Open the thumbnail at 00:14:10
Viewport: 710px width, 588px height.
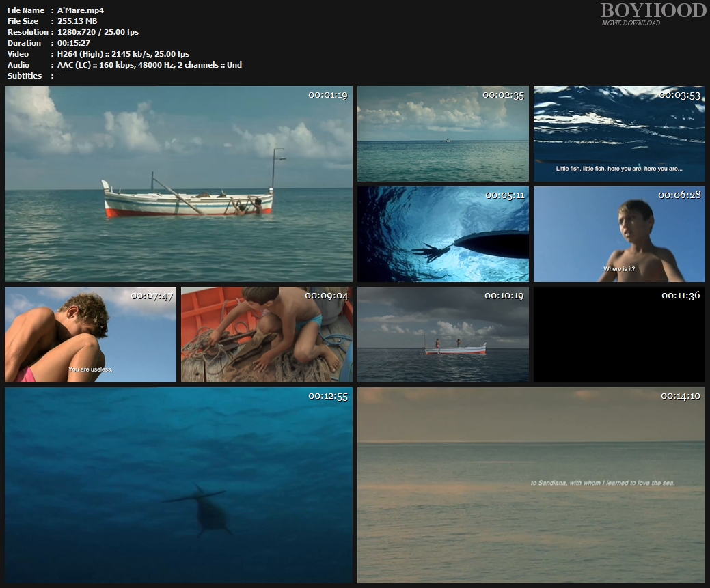[x=531, y=486]
